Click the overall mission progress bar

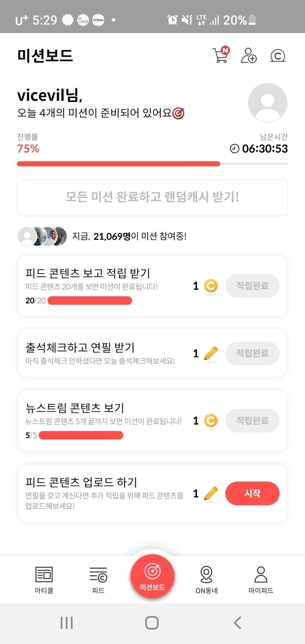click(x=152, y=164)
